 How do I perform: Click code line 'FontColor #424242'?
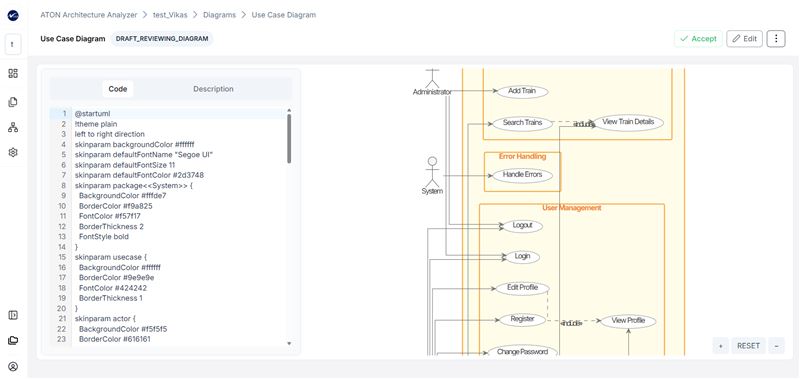coord(113,288)
